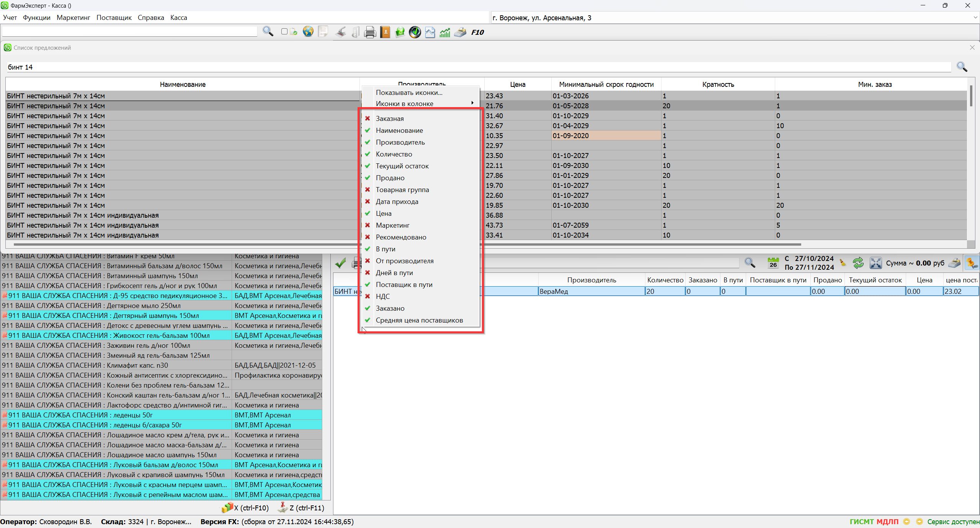Click the expand arrows fullscreen icon
980x528 pixels.
pyautogui.click(x=875, y=263)
